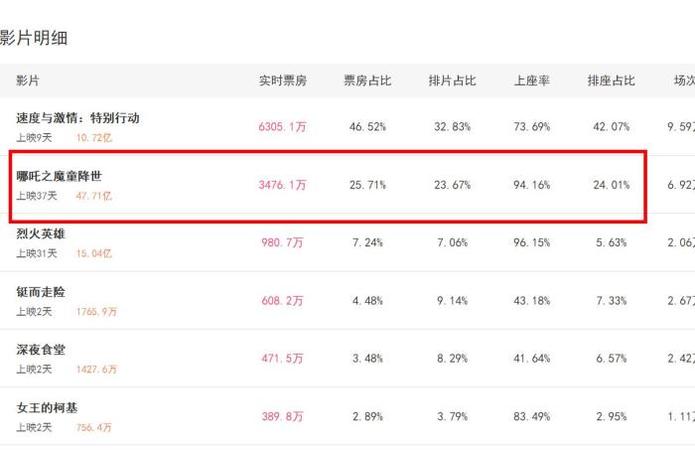The height and width of the screenshot is (450, 695).
Task: Open the 速度与激情:特别行动 movie title
Action: click(78, 118)
